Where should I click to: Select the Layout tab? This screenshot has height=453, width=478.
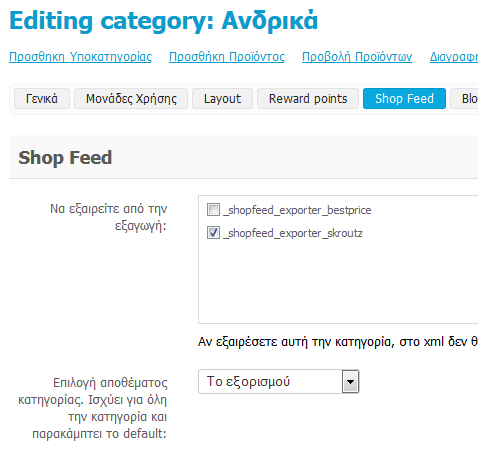coord(222,99)
